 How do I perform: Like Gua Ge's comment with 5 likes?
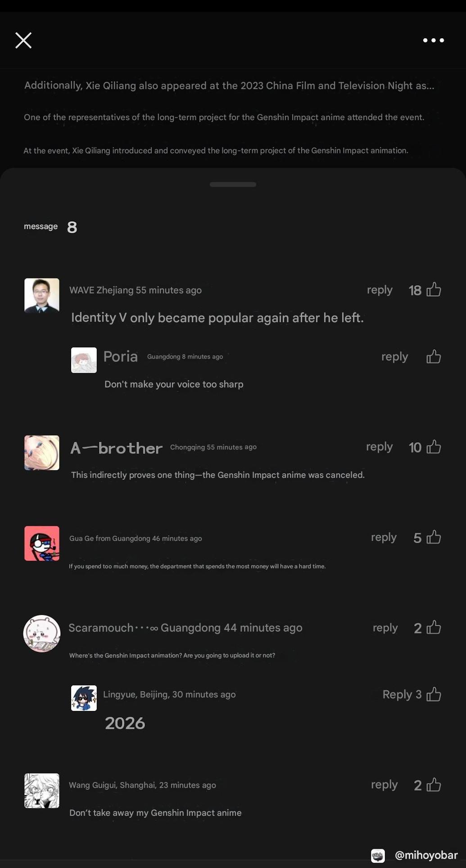pos(434,537)
